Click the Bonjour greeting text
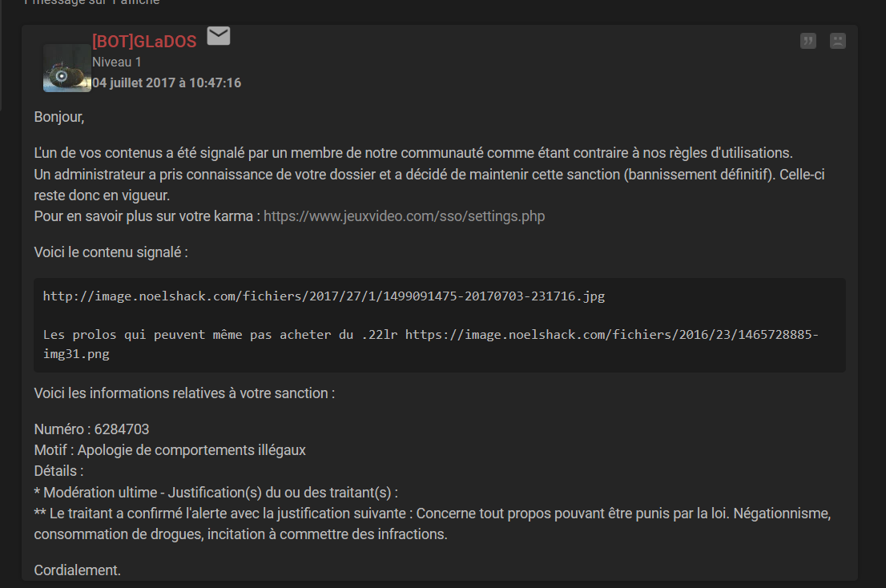Viewport: 886px width, 588px height. 59,117
